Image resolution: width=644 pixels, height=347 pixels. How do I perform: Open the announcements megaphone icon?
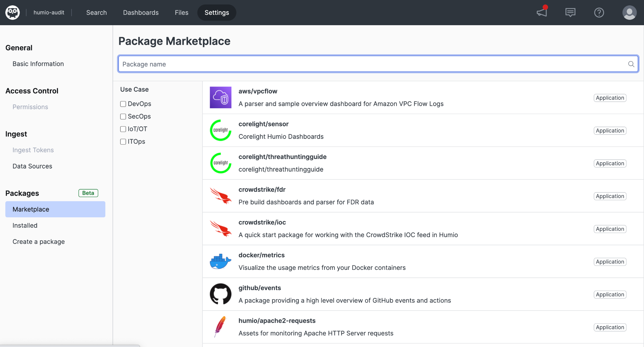click(542, 12)
